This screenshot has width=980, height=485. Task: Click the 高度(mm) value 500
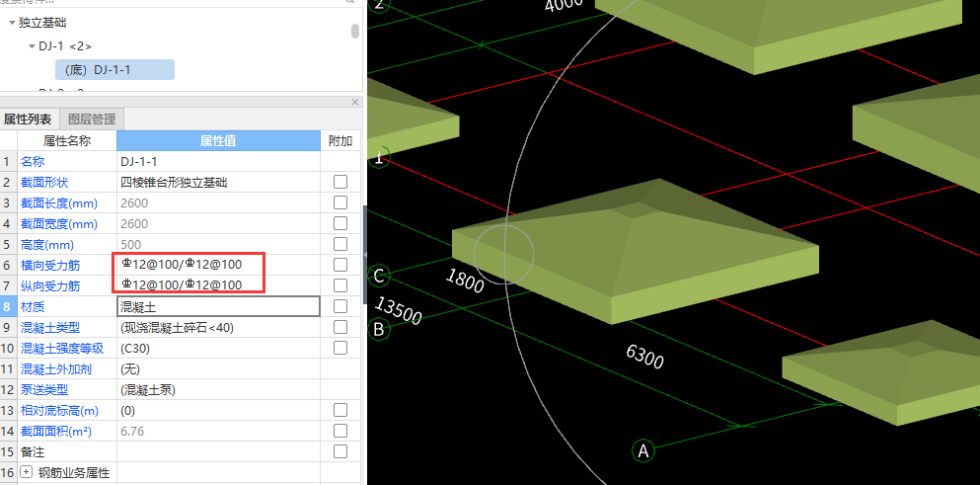pyautogui.click(x=130, y=245)
